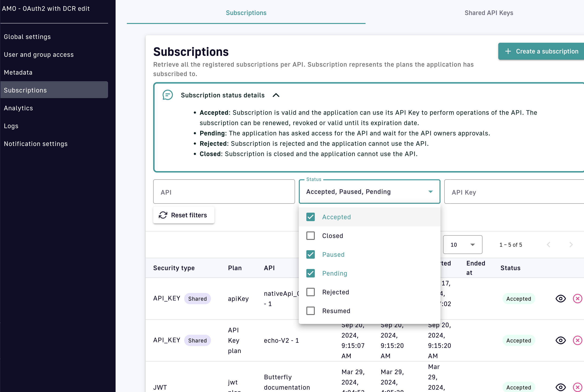Collapse Subscription status details chevron
Viewport: 584px width, 392px height.
pyautogui.click(x=276, y=95)
